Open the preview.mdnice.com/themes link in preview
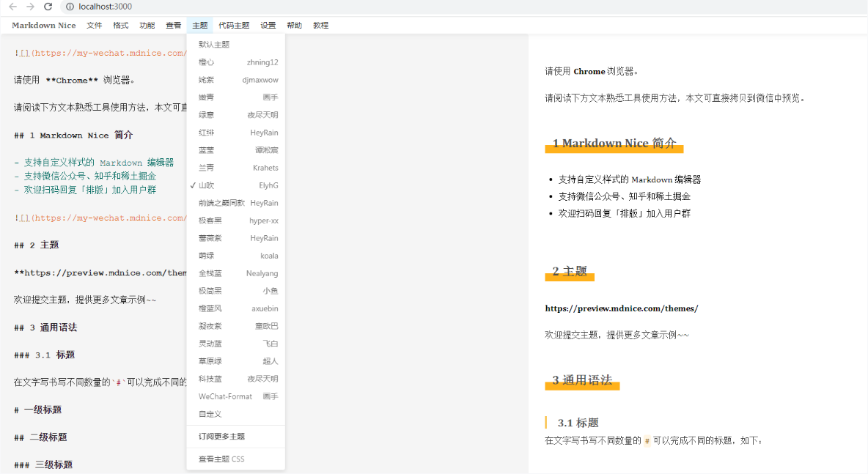The image size is (868, 474). [622, 308]
